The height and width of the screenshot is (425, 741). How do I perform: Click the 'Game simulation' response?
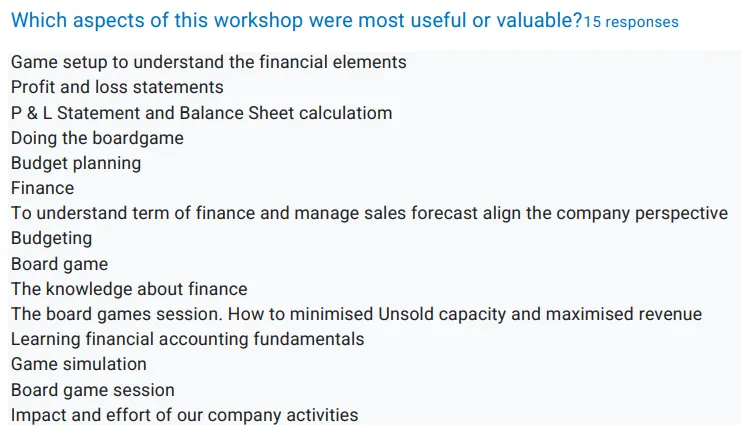[78, 364]
